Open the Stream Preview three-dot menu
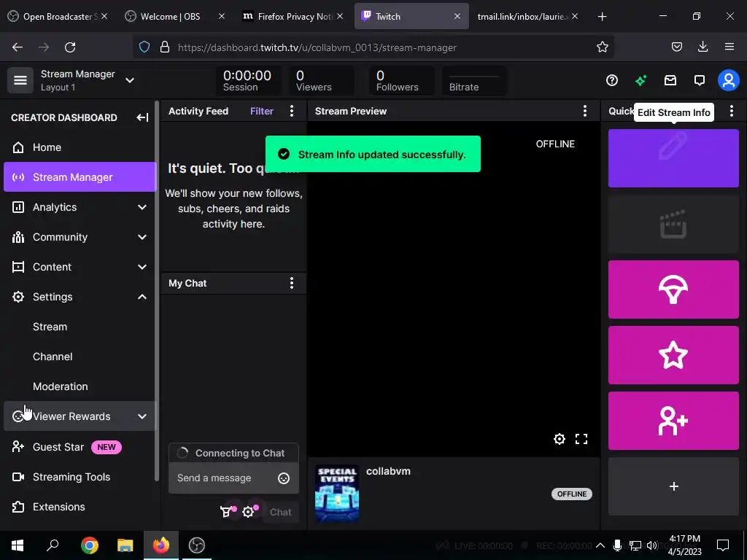 click(585, 112)
